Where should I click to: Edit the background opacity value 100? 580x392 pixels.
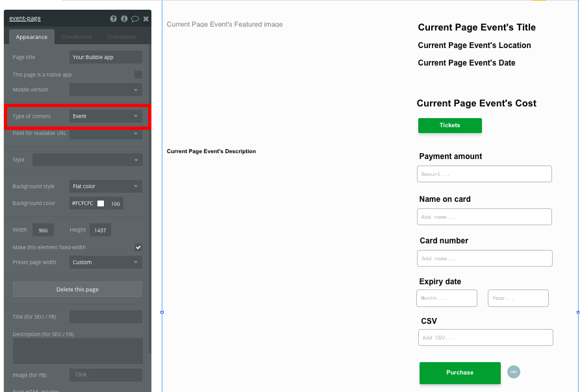116,204
